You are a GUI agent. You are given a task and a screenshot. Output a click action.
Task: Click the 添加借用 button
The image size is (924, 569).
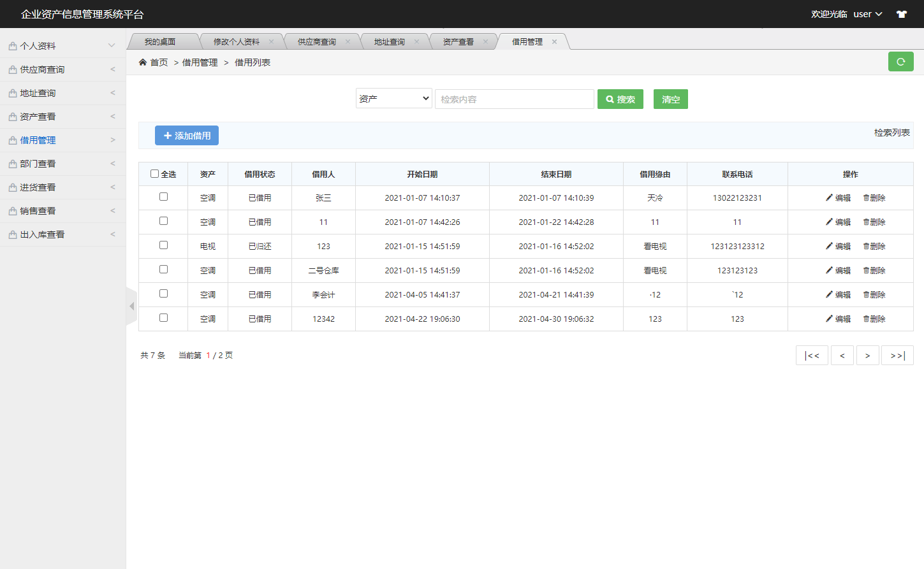click(x=187, y=136)
